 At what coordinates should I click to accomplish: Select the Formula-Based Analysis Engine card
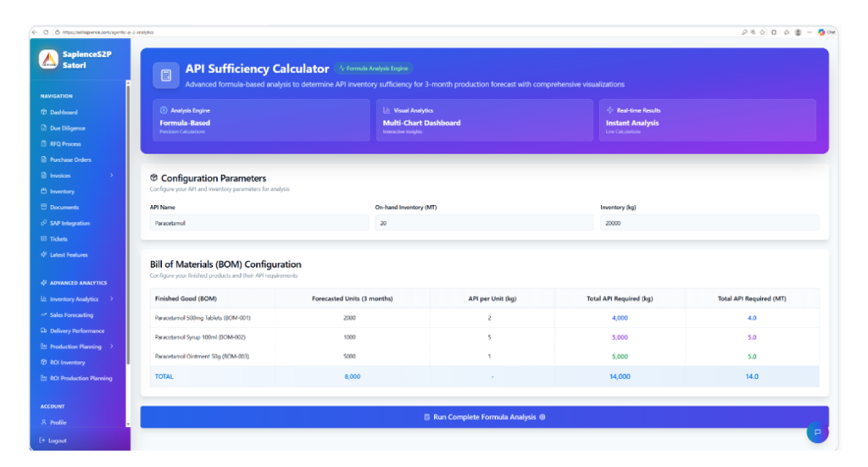261,120
